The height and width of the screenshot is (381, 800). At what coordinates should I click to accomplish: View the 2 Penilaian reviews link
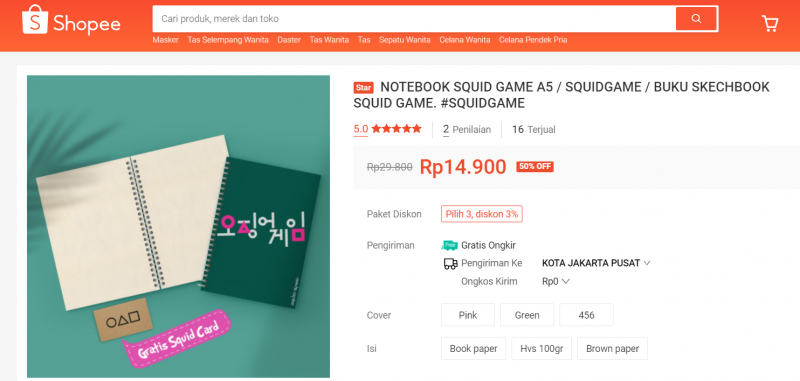467,130
